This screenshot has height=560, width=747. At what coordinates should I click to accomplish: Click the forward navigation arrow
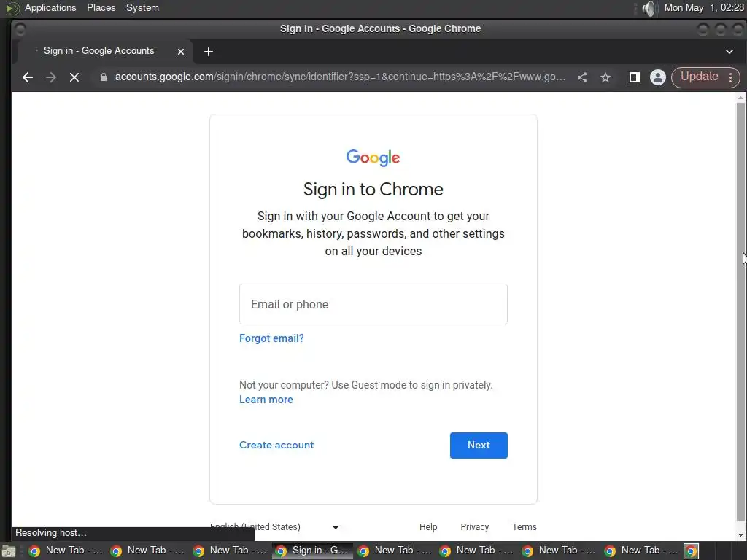coord(51,77)
